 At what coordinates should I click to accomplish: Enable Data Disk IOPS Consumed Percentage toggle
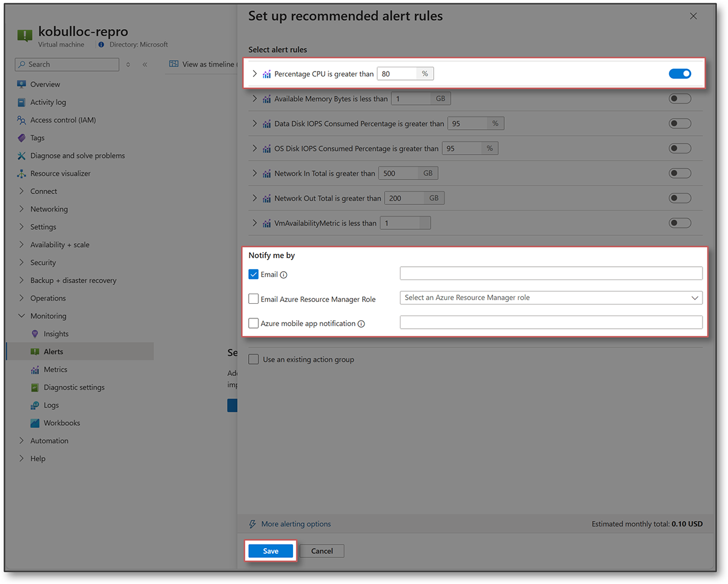(x=679, y=124)
